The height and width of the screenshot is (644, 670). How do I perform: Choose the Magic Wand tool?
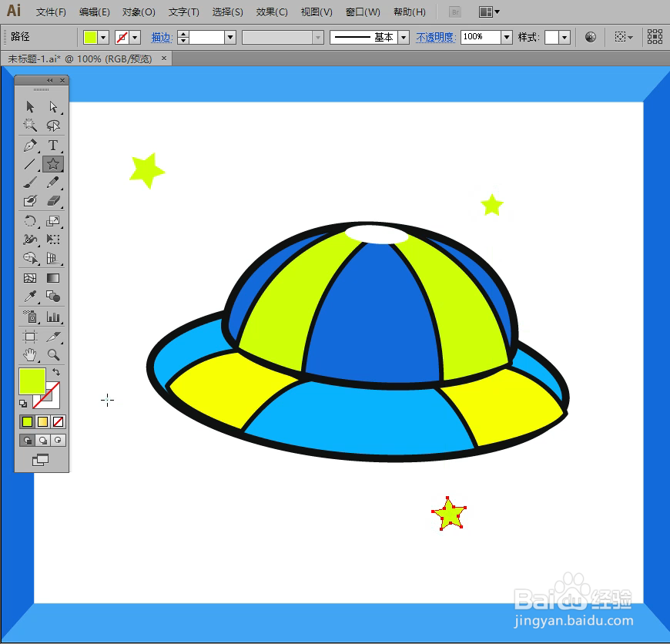click(30, 126)
